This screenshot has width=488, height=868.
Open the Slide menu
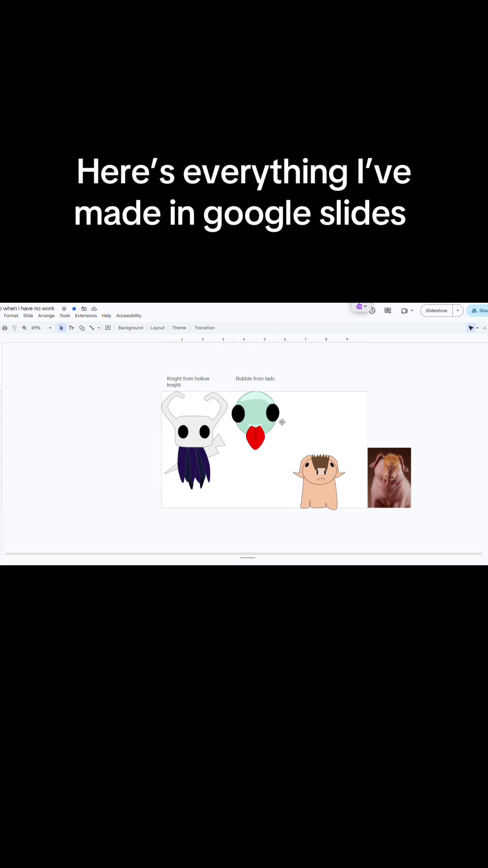point(28,316)
